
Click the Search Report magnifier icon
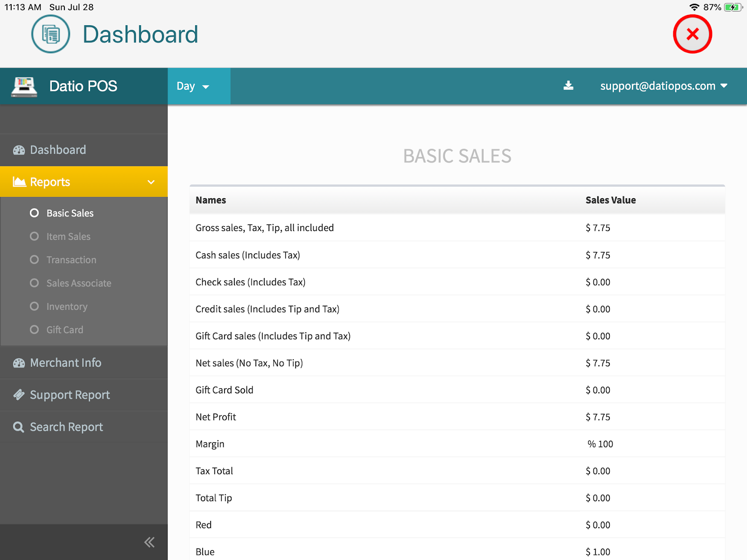19,427
